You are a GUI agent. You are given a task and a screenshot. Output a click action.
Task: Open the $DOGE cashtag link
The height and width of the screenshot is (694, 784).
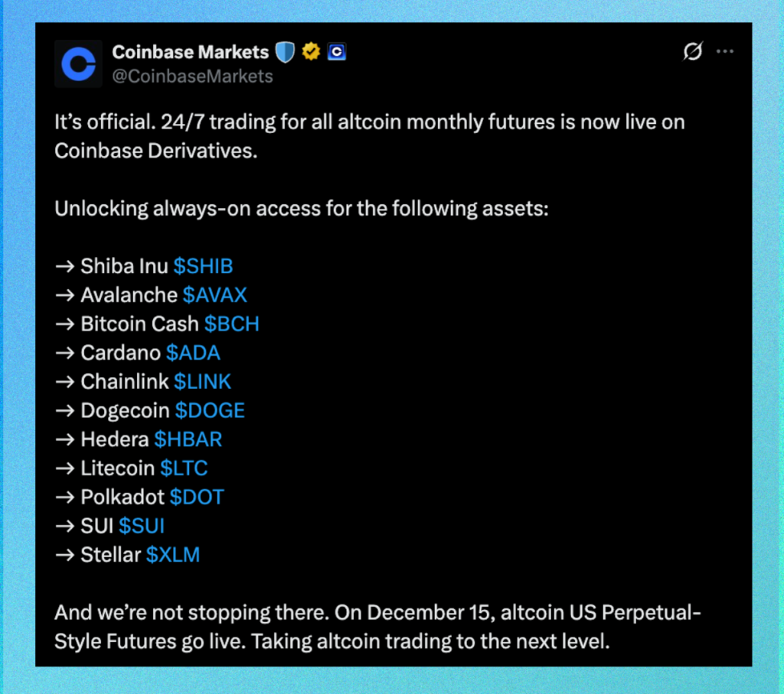210,410
